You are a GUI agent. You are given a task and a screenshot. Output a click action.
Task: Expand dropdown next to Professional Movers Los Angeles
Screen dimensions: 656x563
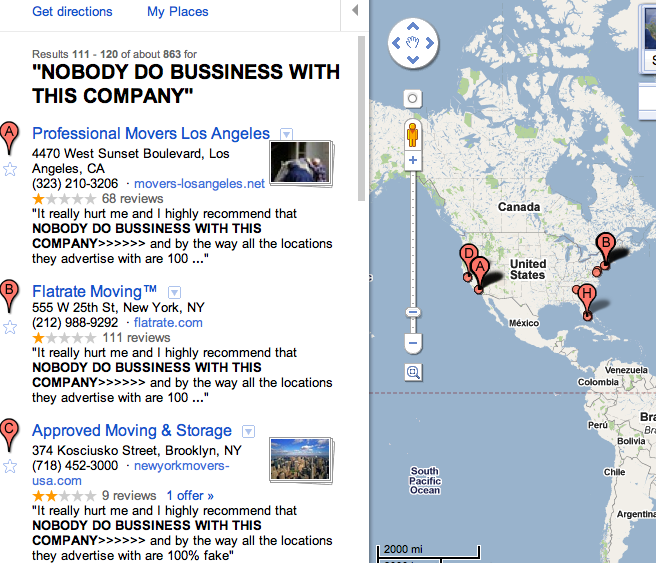pos(286,134)
